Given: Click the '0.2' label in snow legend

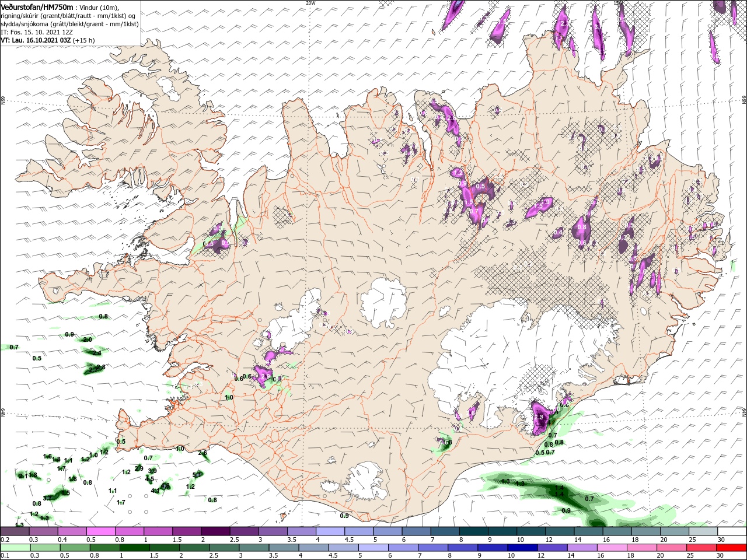Looking at the screenshot, I should tap(5, 540).
